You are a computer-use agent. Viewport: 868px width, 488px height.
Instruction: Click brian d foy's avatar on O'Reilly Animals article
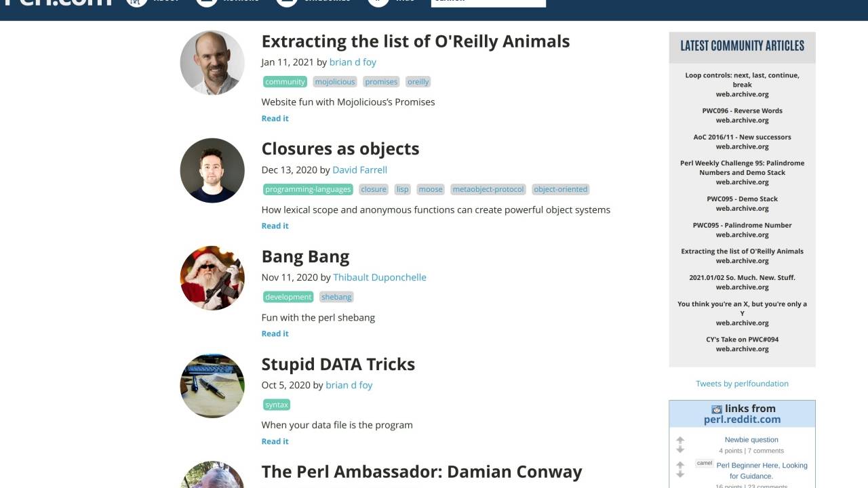(212, 62)
